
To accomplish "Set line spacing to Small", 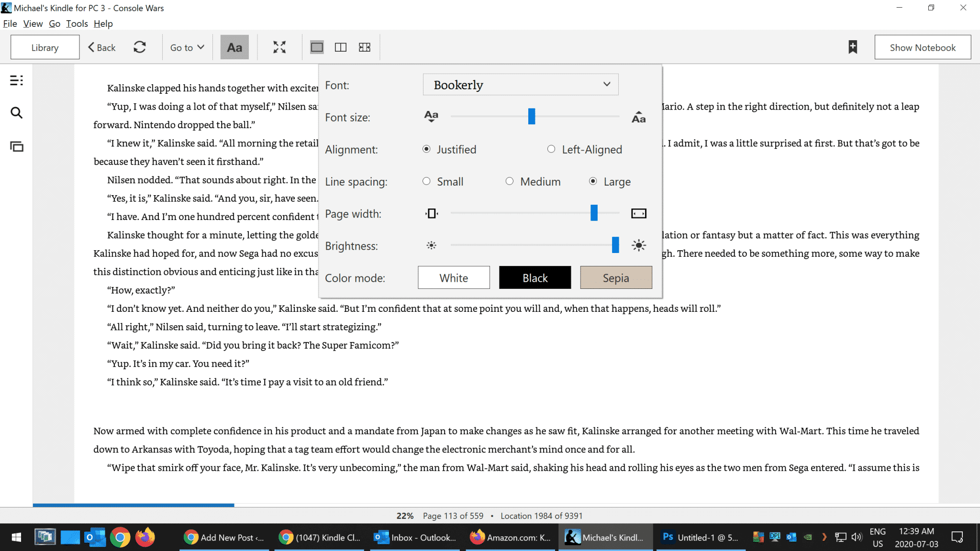I will click(443, 181).
